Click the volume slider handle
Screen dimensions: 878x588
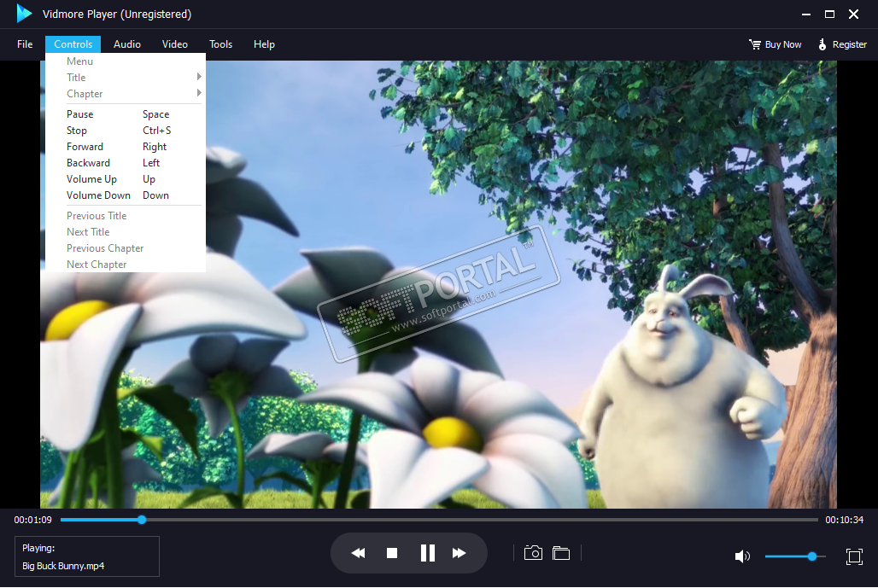tap(812, 556)
